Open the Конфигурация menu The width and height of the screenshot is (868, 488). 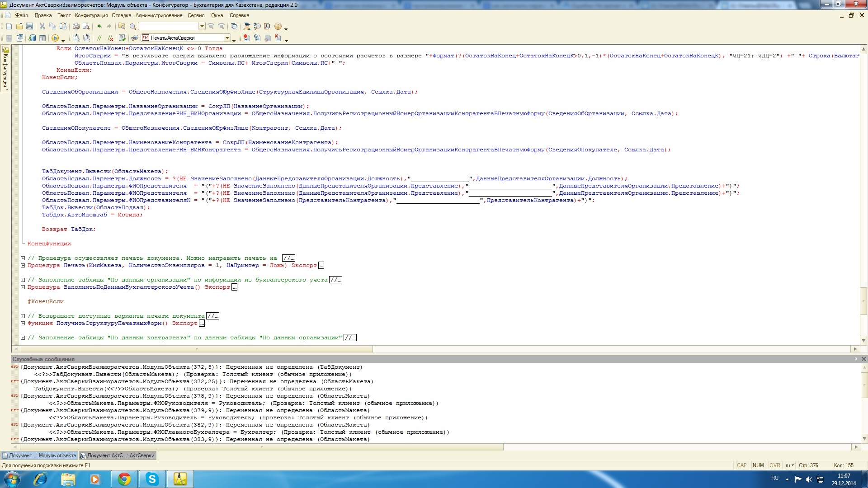[x=91, y=15]
